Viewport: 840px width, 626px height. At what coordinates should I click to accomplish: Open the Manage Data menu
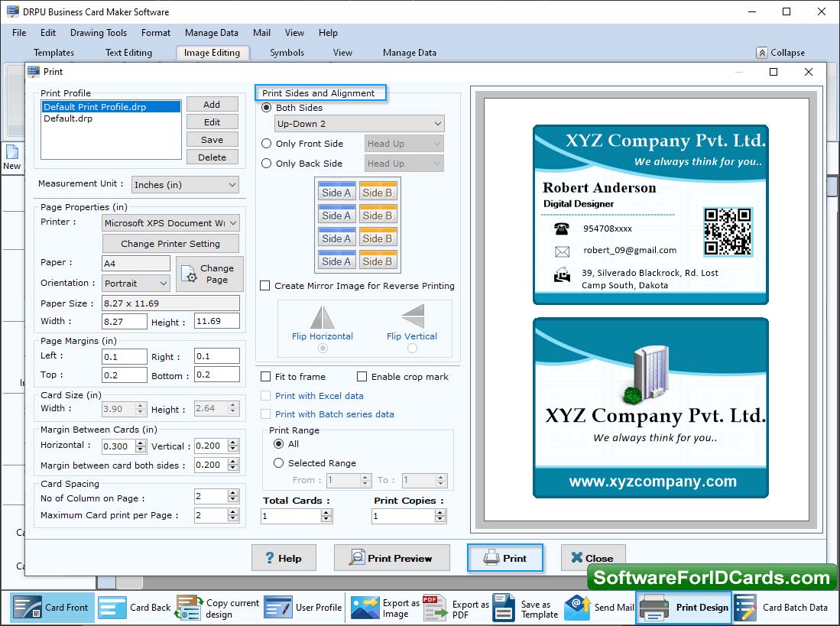[212, 33]
